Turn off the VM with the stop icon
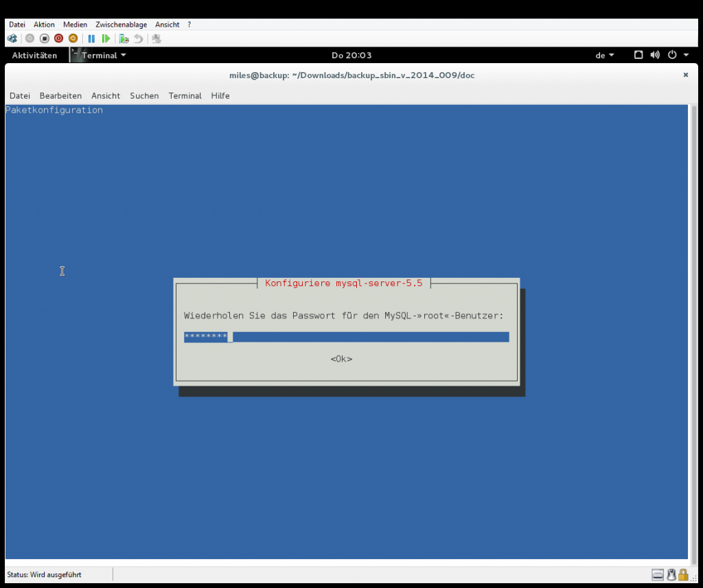 click(x=44, y=38)
